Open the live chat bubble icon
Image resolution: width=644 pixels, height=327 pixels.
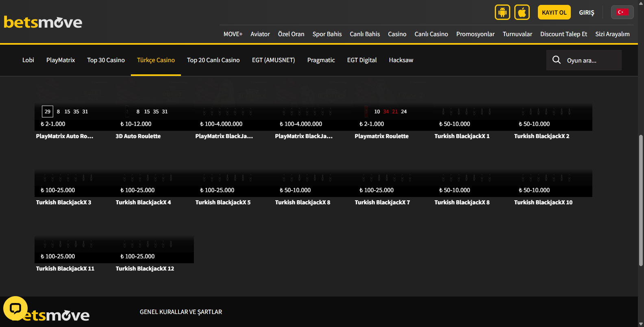pyautogui.click(x=15, y=308)
